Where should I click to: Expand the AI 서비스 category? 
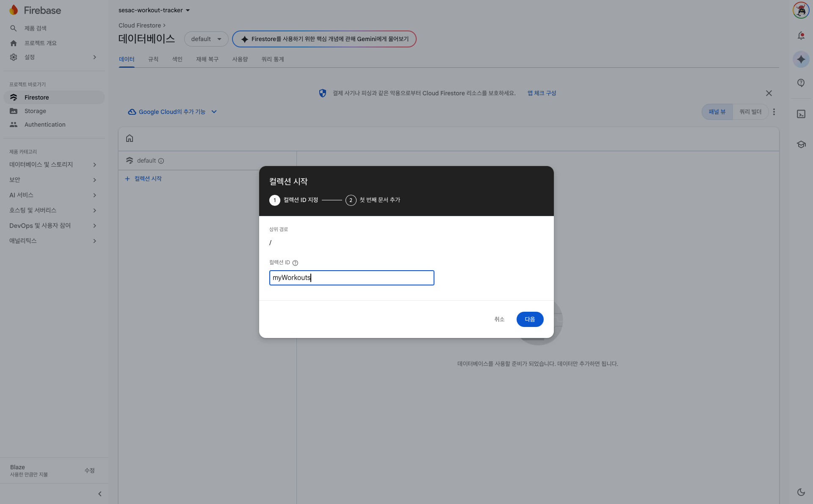[53, 195]
